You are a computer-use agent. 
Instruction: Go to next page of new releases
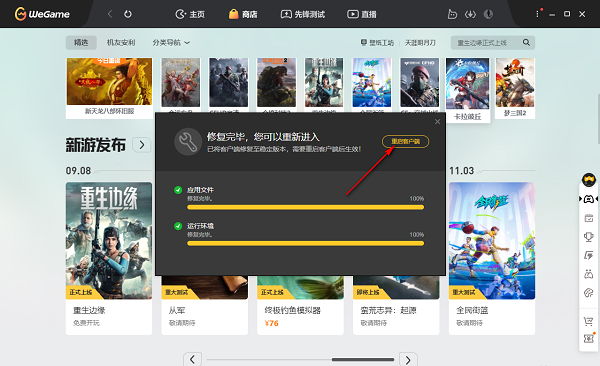tap(408, 359)
